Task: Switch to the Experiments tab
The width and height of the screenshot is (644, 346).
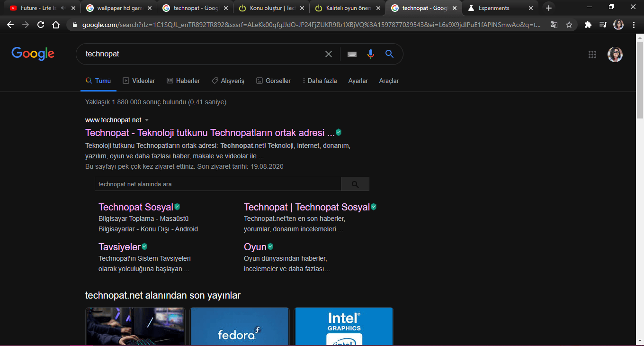Action: (x=500, y=8)
